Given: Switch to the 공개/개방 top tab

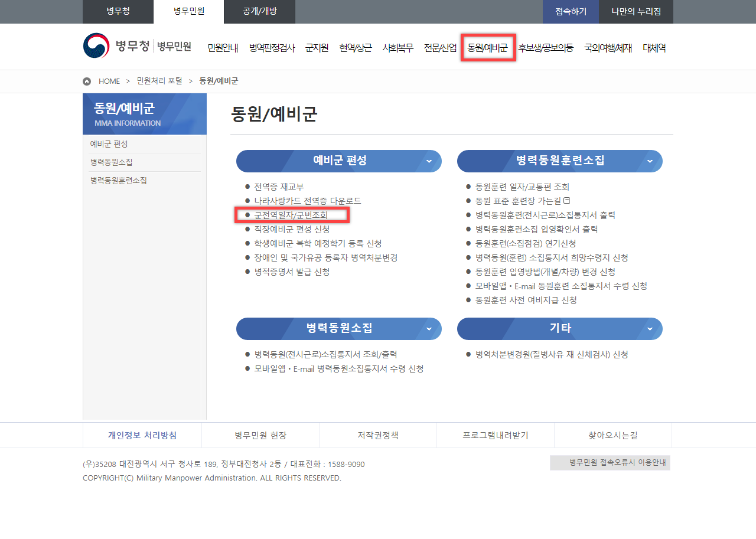Looking at the screenshot, I should pyautogui.click(x=259, y=12).
